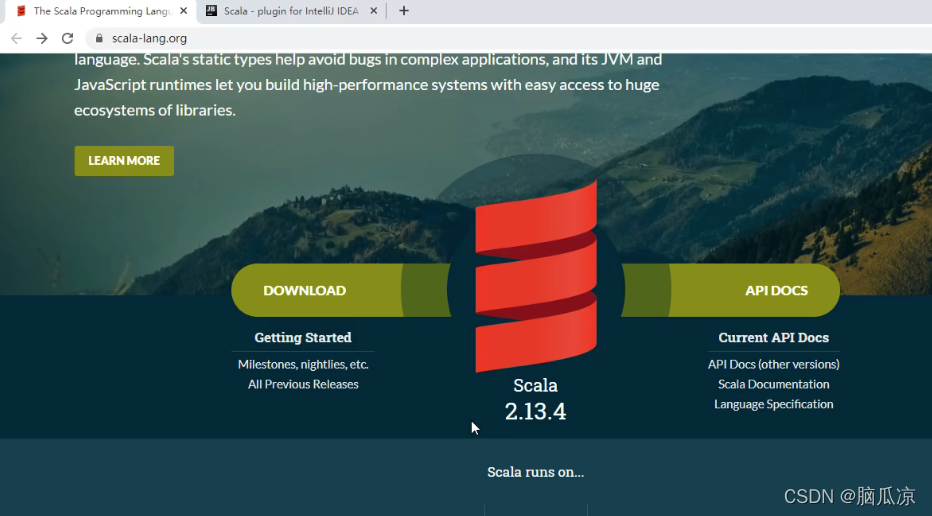Open Language Specification link

point(773,404)
